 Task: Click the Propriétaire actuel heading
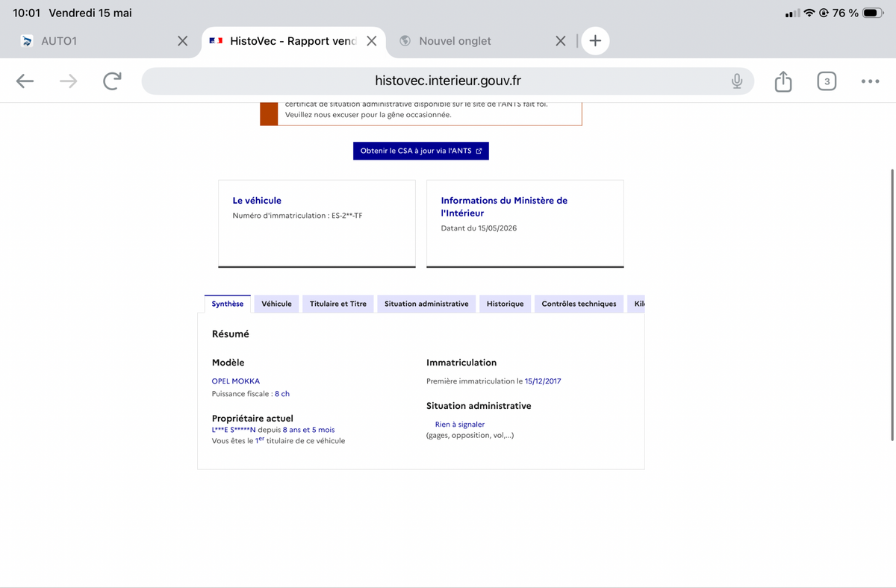click(x=252, y=418)
